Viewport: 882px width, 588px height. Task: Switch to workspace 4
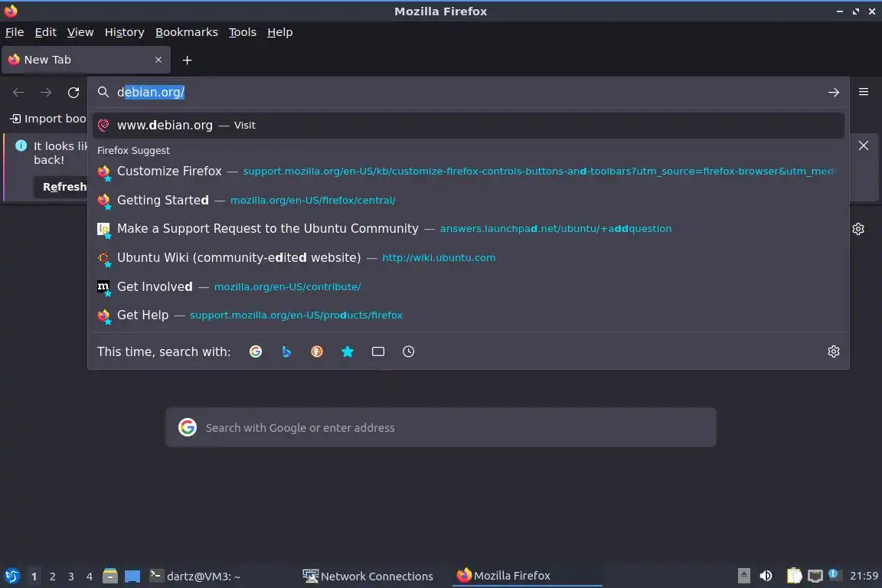pos(89,577)
